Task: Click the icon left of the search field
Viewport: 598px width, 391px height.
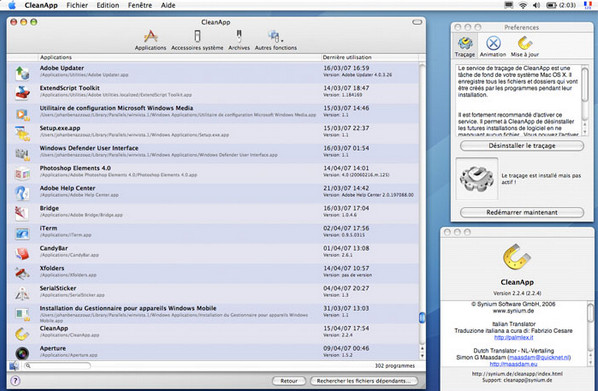Action: pyautogui.click(x=14, y=366)
